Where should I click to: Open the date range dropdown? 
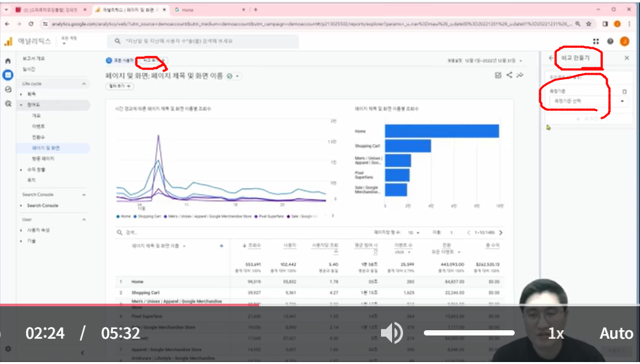tap(485, 60)
